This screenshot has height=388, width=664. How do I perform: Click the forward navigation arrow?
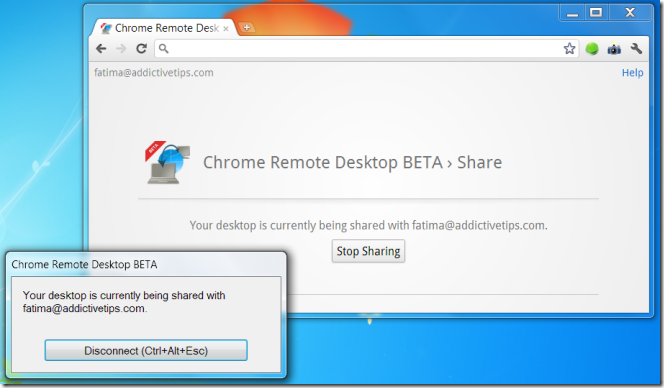[121, 49]
